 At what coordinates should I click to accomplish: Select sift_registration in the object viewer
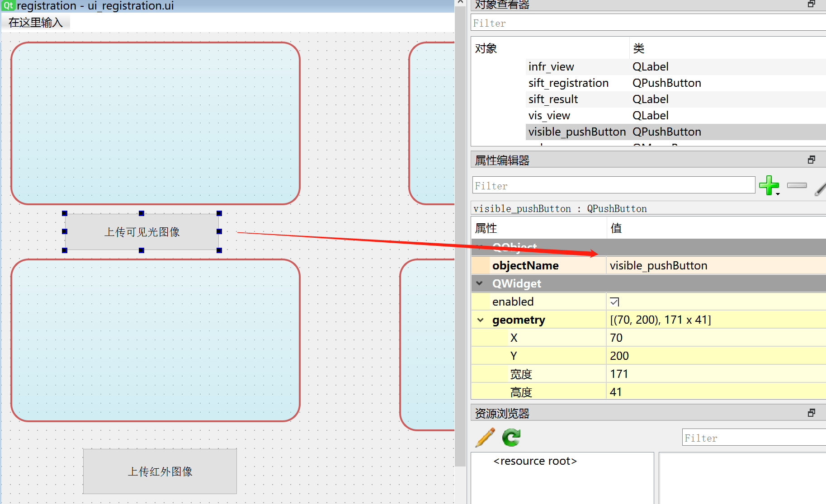(568, 83)
